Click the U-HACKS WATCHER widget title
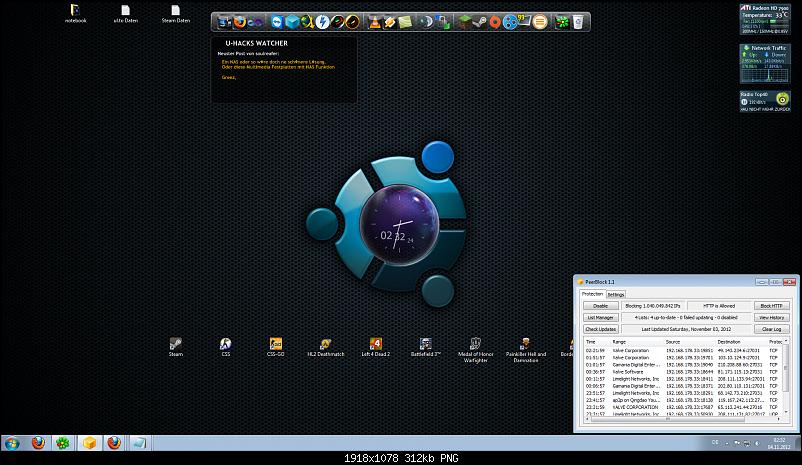Viewport: 802px width, 465px height. pyautogui.click(x=256, y=43)
